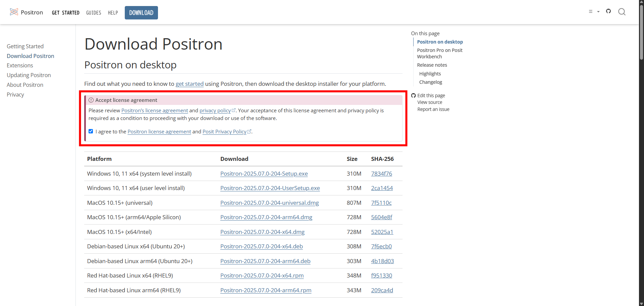Click the vertical page scrollbar thumb
The width and height of the screenshot is (644, 306).
tap(641, 32)
